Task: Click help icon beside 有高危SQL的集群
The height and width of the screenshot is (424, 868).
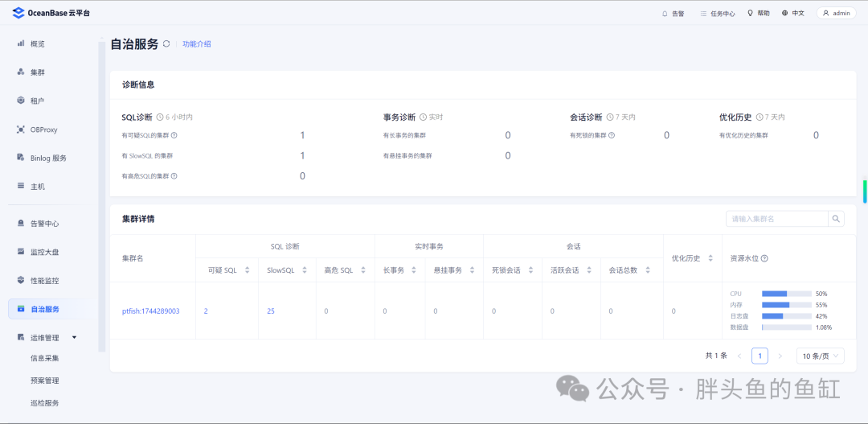Action: (174, 176)
